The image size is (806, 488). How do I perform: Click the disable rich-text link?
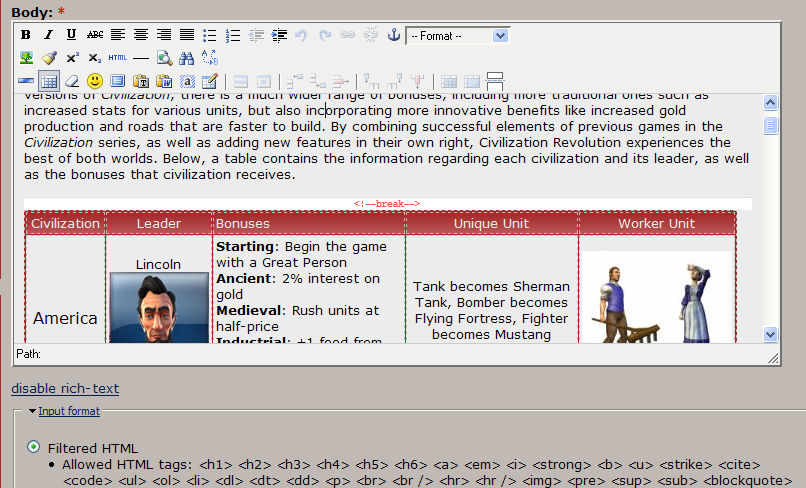65,388
